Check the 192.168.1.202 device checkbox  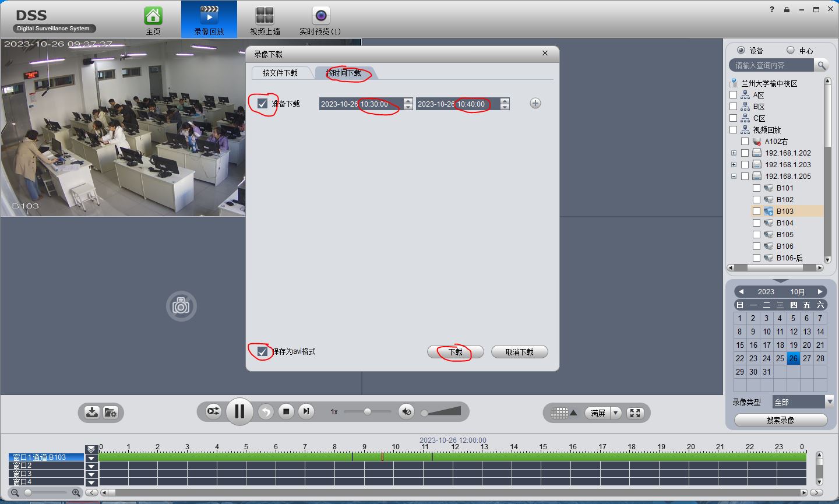745,153
